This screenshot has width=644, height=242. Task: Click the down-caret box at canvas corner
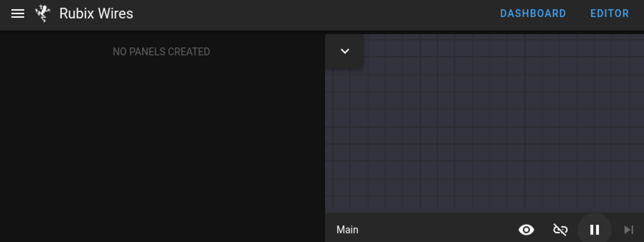tap(345, 51)
